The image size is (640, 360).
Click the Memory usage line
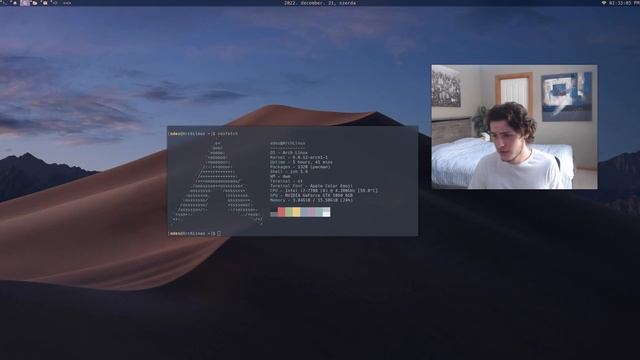pyautogui.click(x=311, y=200)
